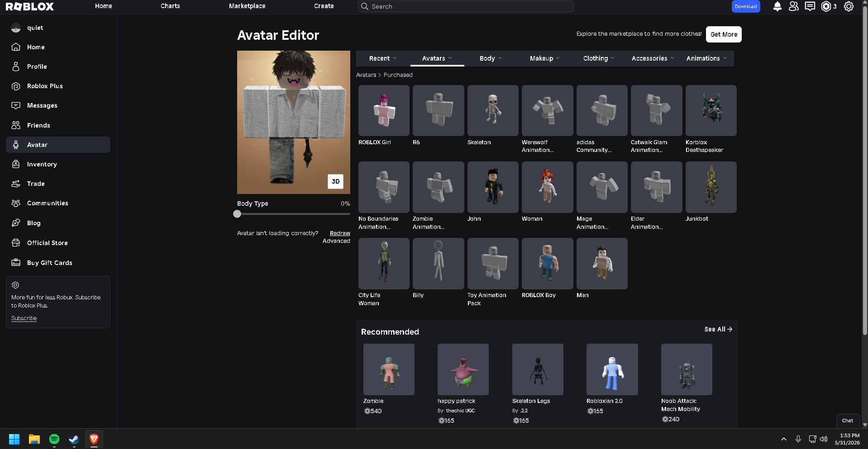The width and height of the screenshot is (868, 449).
Task: Click the Get More button
Action: (x=724, y=34)
